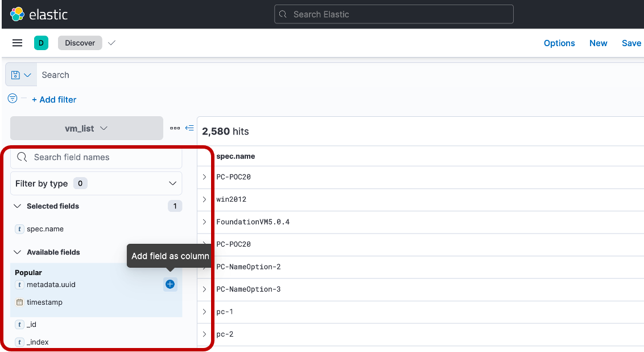Click the Filter by type count badge

click(80, 183)
